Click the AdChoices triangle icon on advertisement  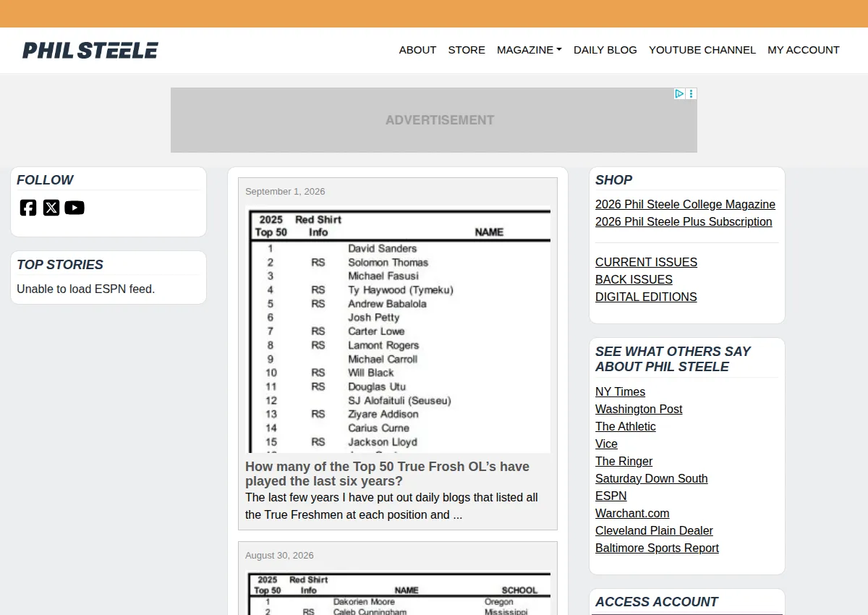[x=679, y=93]
